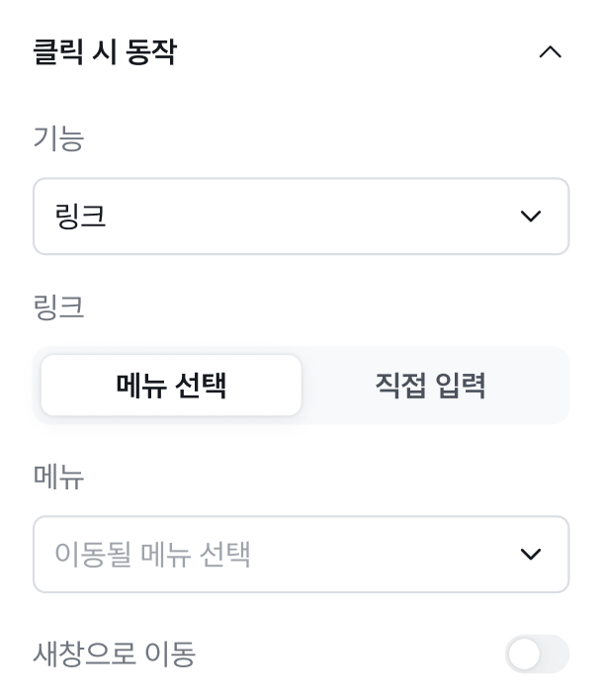Click the 직접 입력 button text
604x700 pixels.
tap(430, 386)
